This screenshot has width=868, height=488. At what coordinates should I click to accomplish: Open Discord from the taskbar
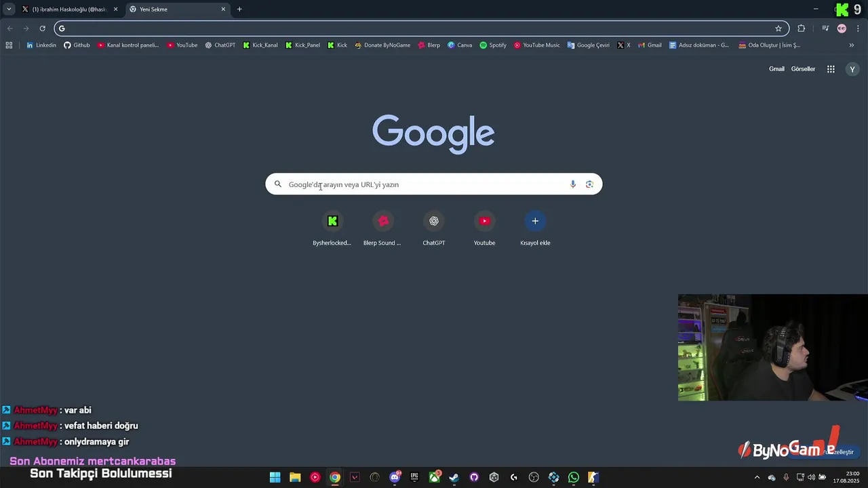[x=395, y=478]
